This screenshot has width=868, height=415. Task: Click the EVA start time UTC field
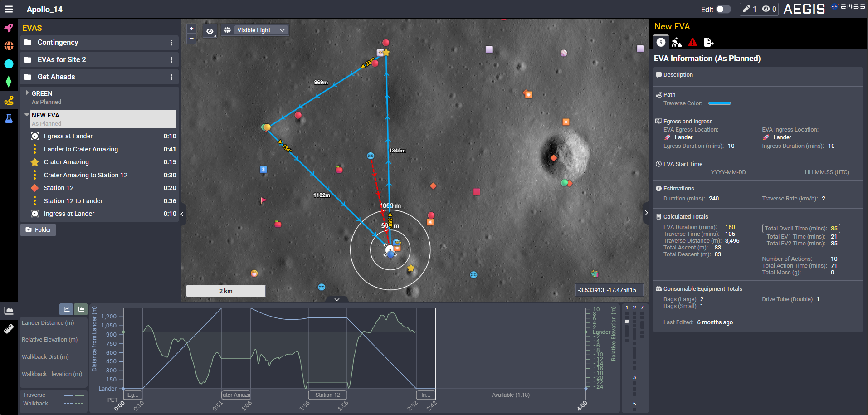pos(827,172)
